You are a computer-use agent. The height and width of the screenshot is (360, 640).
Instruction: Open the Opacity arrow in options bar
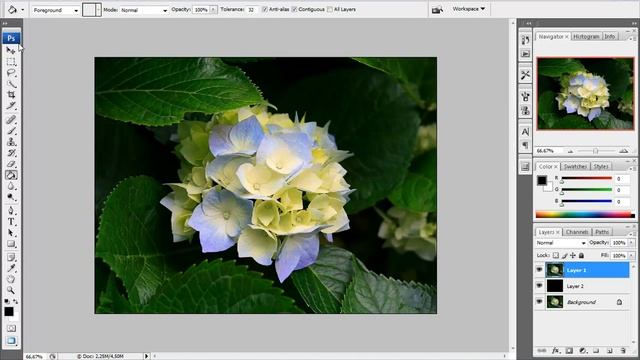[x=213, y=9]
